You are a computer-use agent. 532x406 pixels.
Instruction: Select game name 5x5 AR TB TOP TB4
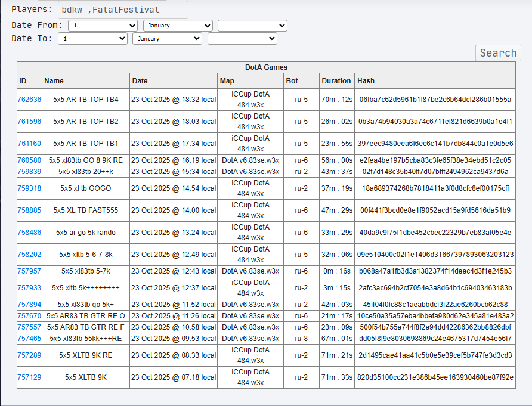tap(86, 100)
